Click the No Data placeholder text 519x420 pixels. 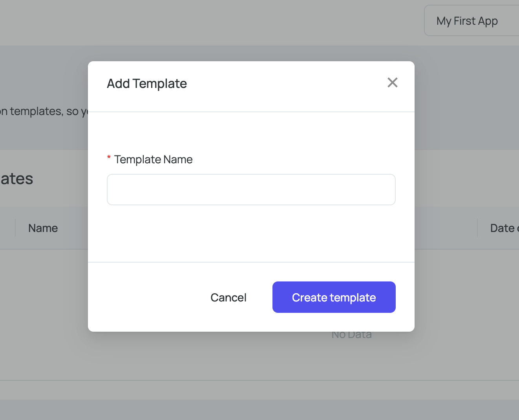click(352, 335)
